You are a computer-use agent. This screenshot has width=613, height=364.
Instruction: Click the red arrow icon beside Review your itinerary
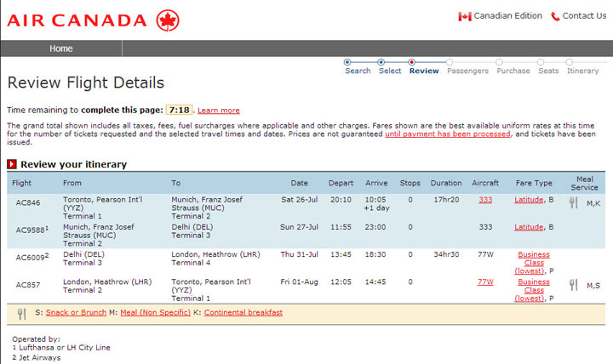point(12,164)
